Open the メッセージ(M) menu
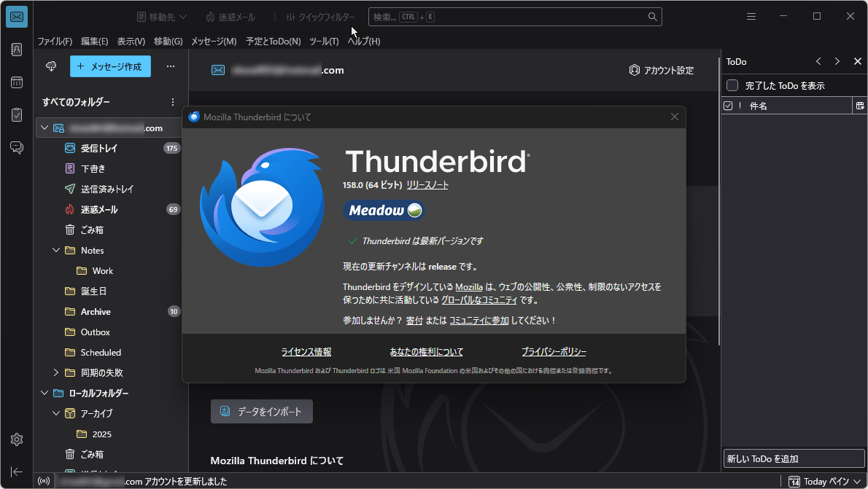The width and height of the screenshot is (868, 489). [214, 42]
